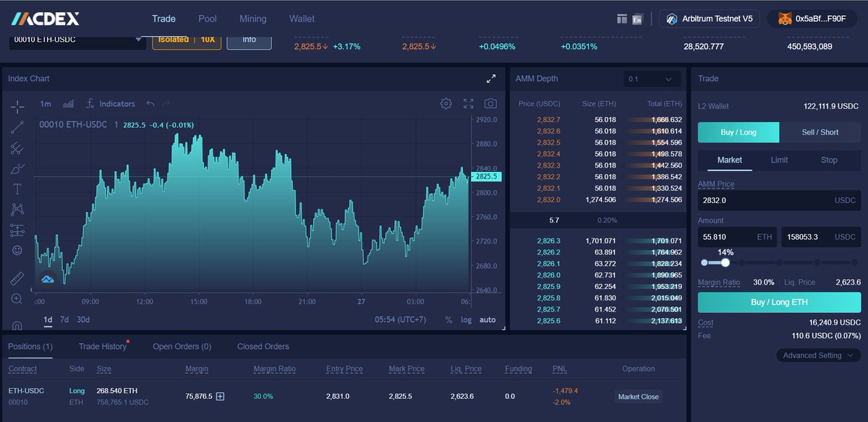
Task: Undo the last chart action
Action: [x=150, y=104]
